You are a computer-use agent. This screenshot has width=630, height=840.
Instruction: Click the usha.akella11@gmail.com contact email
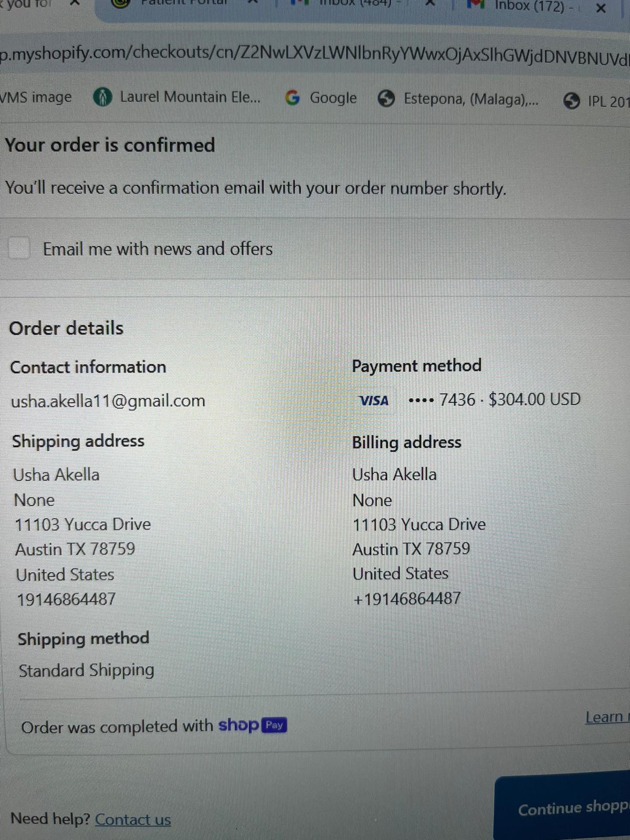pos(108,401)
